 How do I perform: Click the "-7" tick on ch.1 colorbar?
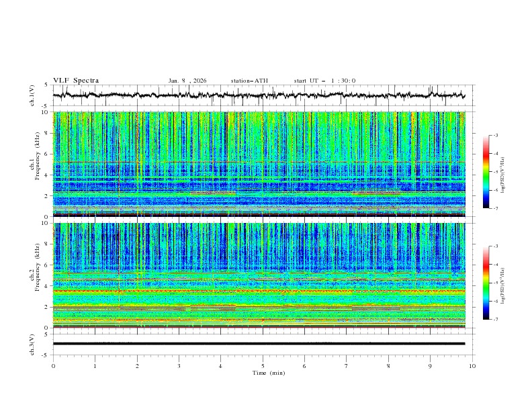point(495,208)
